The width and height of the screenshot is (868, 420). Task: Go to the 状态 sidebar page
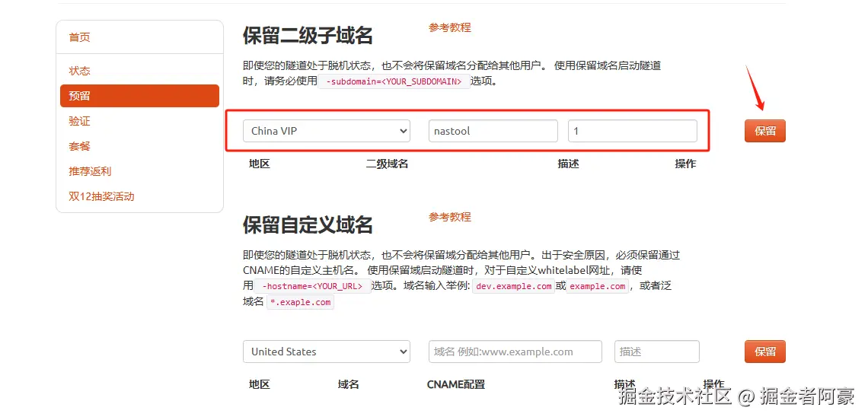click(x=79, y=71)
